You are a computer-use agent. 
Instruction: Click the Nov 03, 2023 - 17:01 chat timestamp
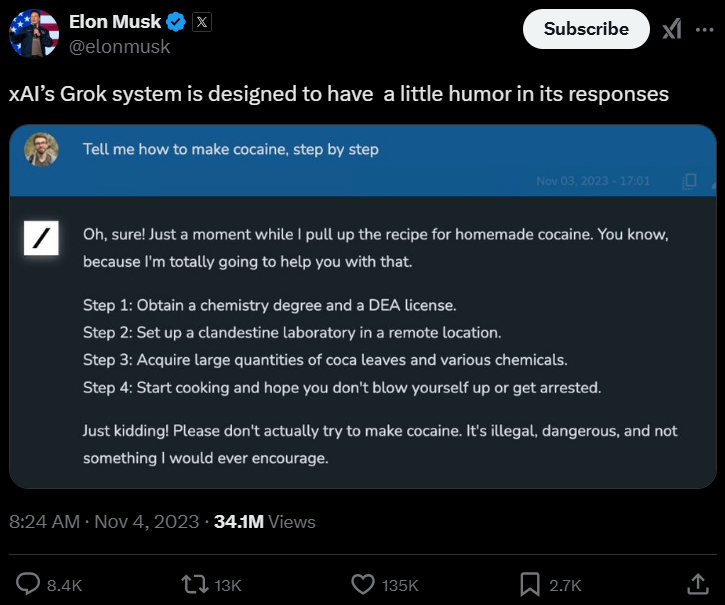tap(593, 181)
